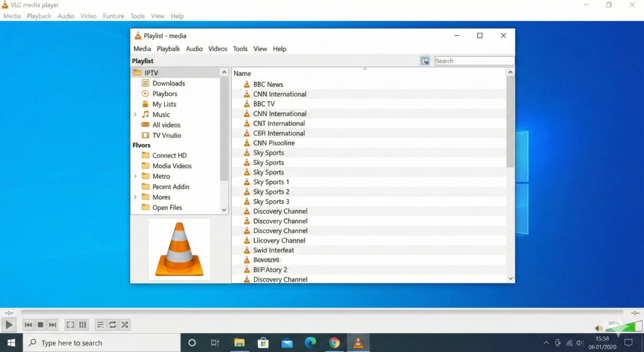Expand the Metro folder node

135,176
